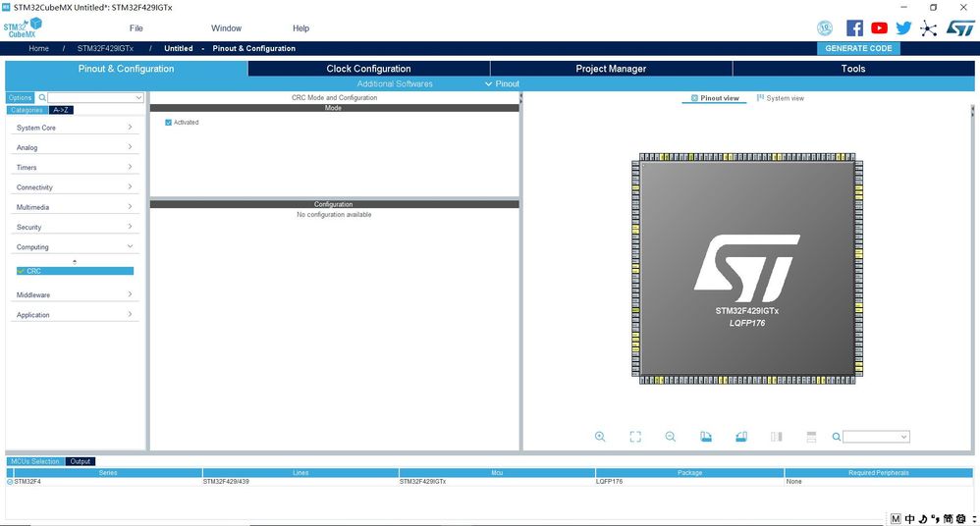
Task: Expand the Analog category
Action: tap(75, 147)
